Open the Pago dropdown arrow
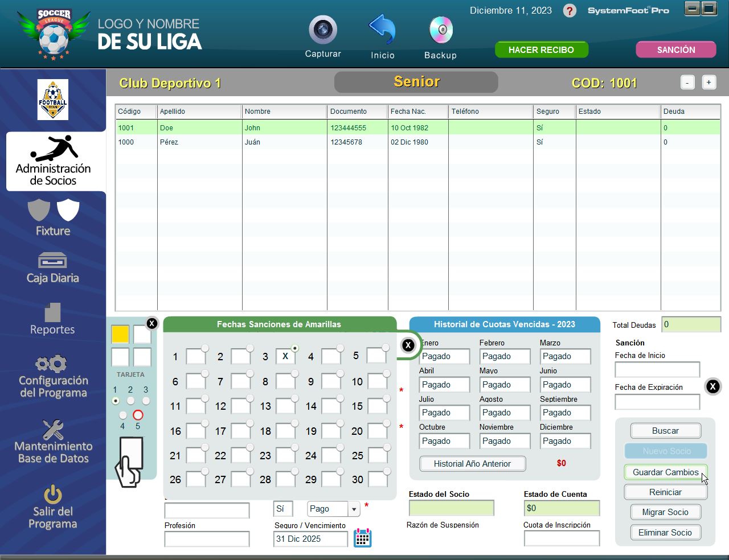Image resolution: width=729 pixels, height=560 pixels. (354, 509)
